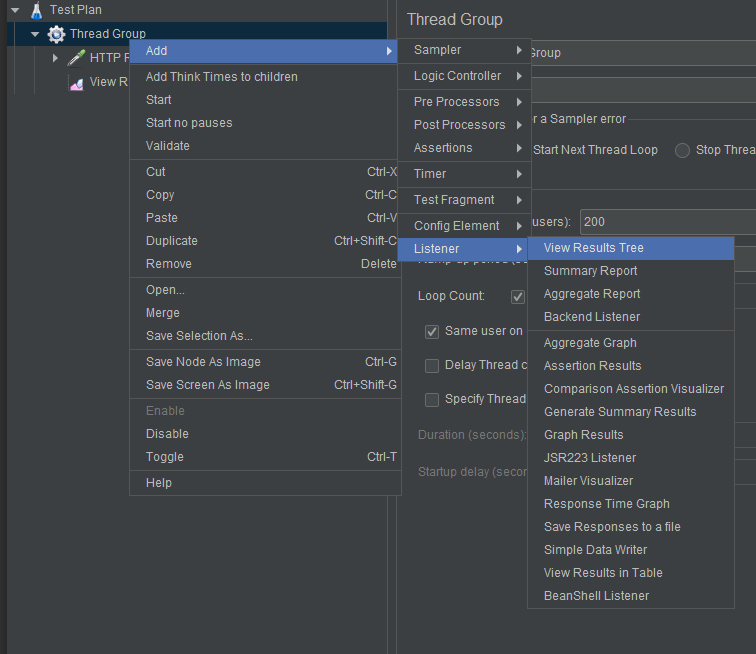
Task: Add a Response Time Graph listener
Action: click(x=631, y=504)
